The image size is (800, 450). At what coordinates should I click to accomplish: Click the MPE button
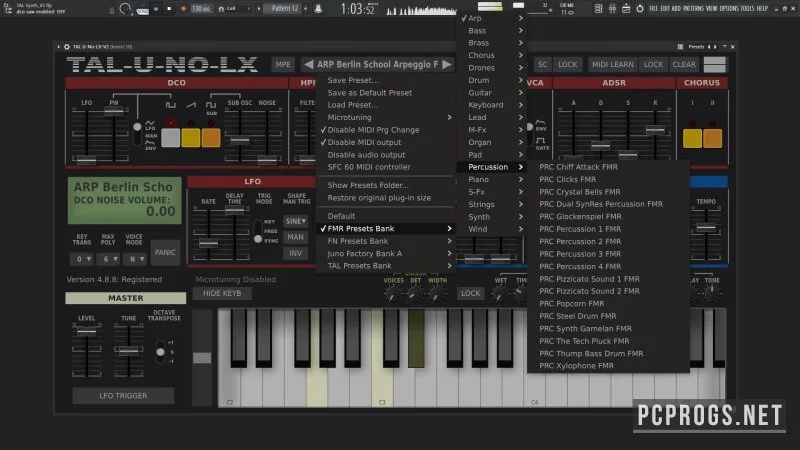coord(283,64)
